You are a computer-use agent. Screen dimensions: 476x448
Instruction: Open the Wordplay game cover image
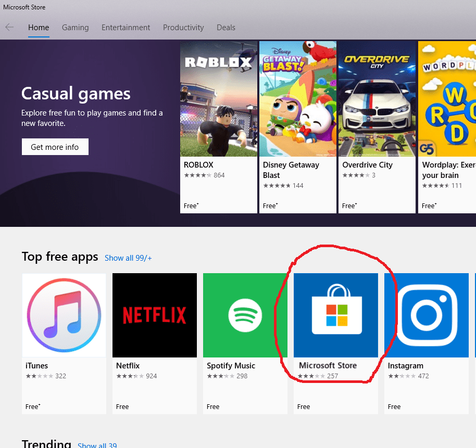pyautogui.click(x=447, y=99)
